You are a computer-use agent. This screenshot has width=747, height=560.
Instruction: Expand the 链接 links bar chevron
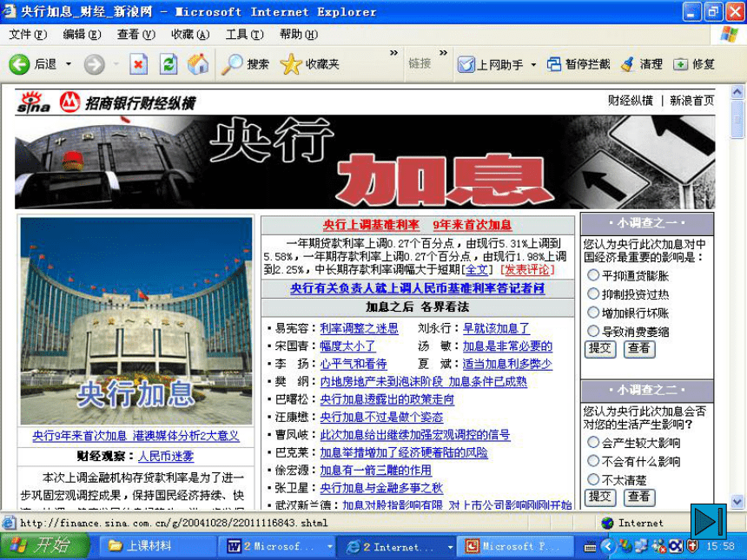point(443,52)
